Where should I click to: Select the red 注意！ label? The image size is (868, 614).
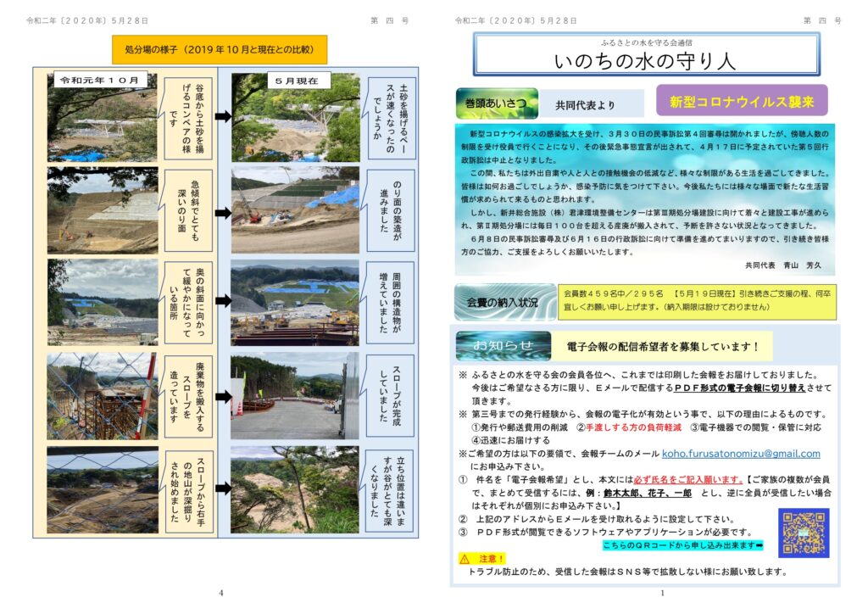click(491, 559)
